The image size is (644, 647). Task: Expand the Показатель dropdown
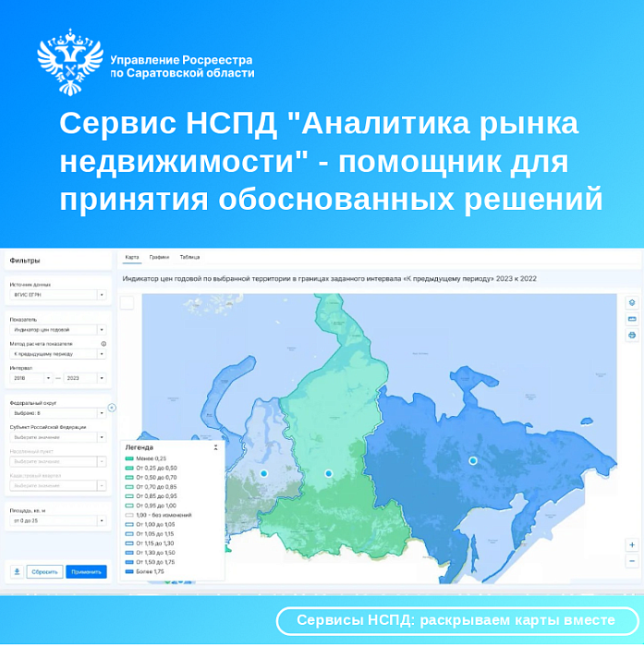pos(57,329)
